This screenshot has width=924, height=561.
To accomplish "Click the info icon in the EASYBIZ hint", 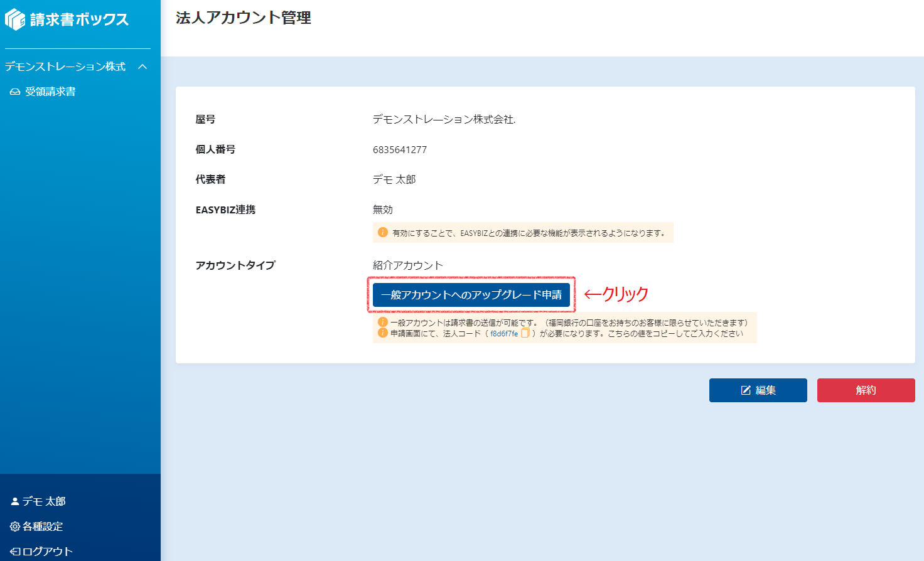I will (382, 232).
